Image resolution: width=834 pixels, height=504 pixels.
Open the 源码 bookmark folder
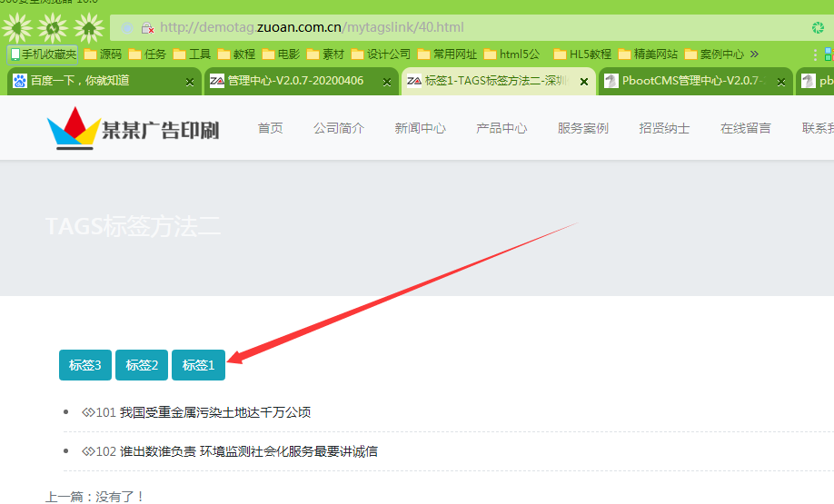[103, 54]
